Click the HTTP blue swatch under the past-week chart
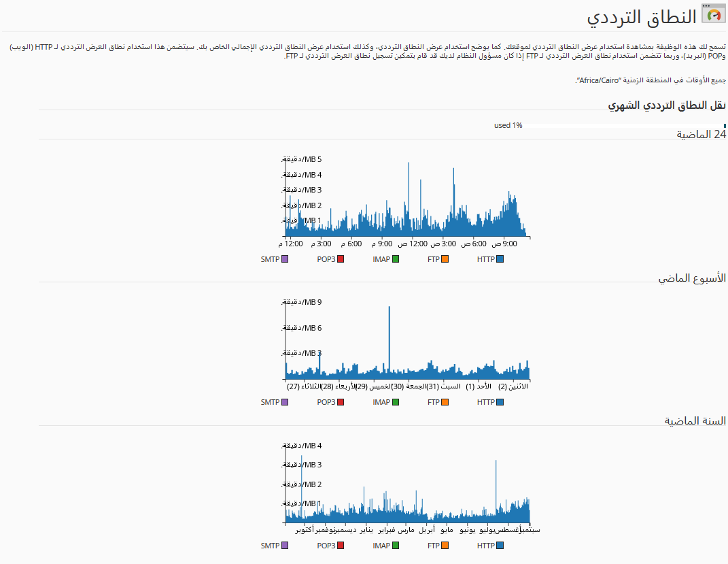Viewport: 728px width, 564px height. pos(500,402)
